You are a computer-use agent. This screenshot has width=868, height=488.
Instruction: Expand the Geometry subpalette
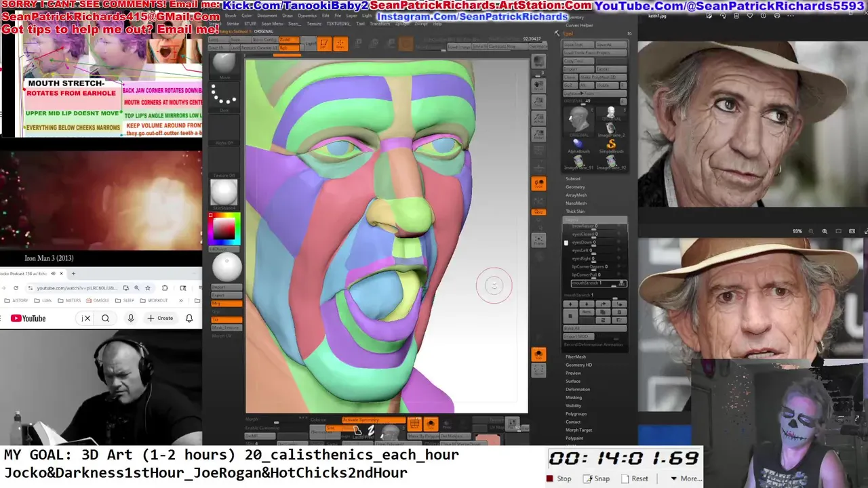(575, 187)
